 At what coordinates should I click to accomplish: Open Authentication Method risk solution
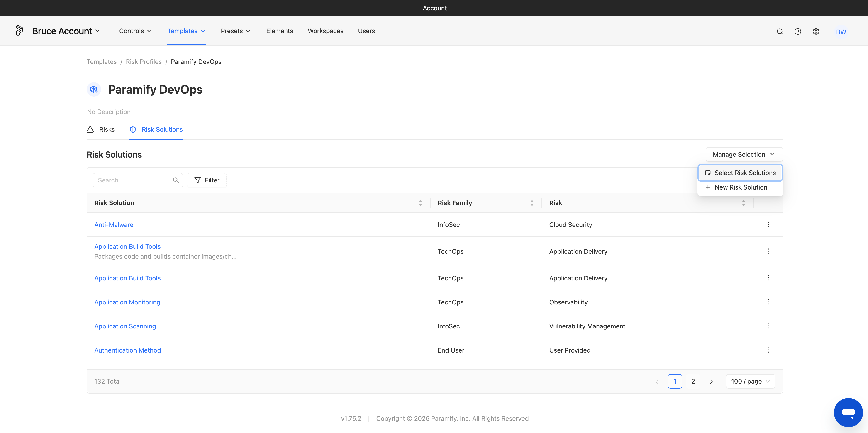[x=127, y=350]
